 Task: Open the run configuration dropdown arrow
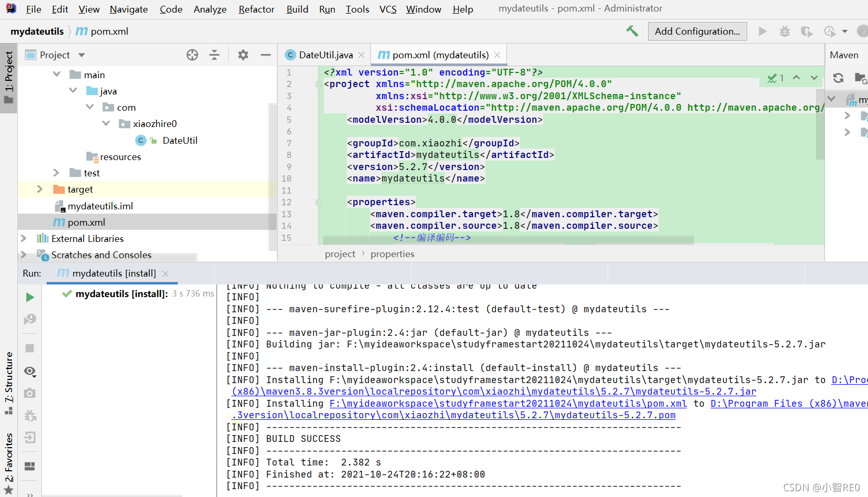845,31
